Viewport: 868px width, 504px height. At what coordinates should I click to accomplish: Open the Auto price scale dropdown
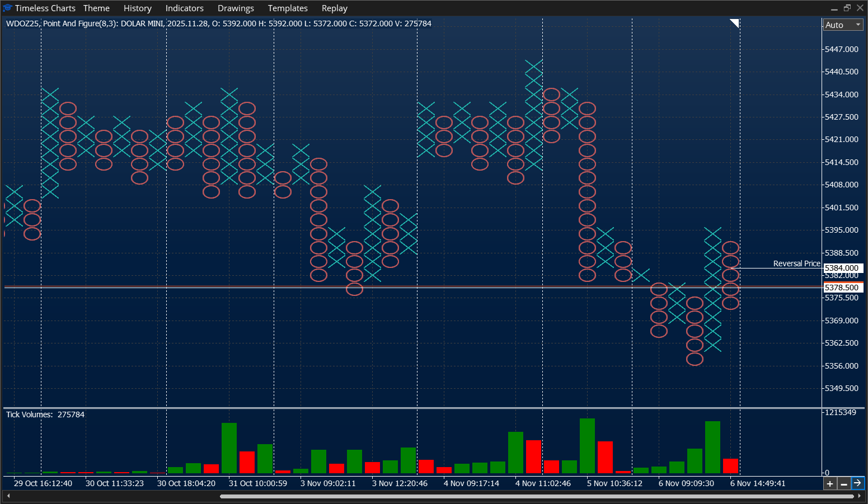pos(842,25)
